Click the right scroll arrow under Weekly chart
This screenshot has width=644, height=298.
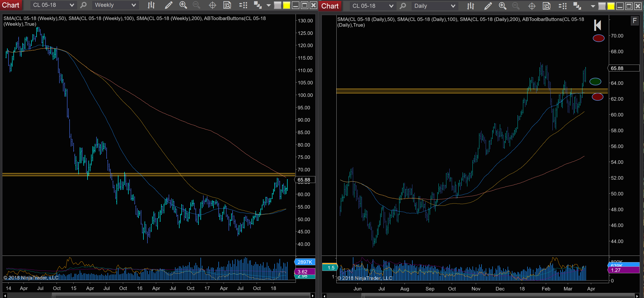[x=313, y=296]
